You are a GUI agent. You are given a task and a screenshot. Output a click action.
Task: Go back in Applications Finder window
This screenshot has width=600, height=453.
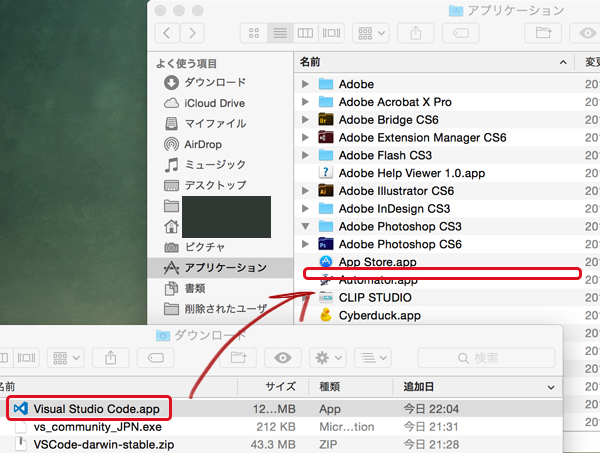pyautogui.click(x=167, y=33)
